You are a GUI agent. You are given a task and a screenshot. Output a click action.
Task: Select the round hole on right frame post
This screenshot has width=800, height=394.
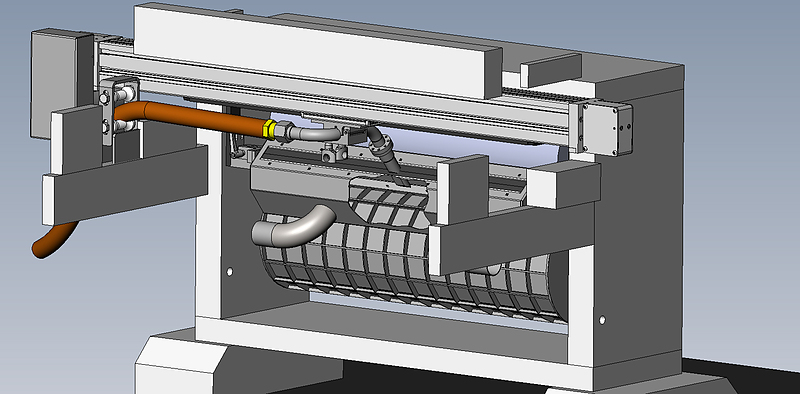coord(603,320)
